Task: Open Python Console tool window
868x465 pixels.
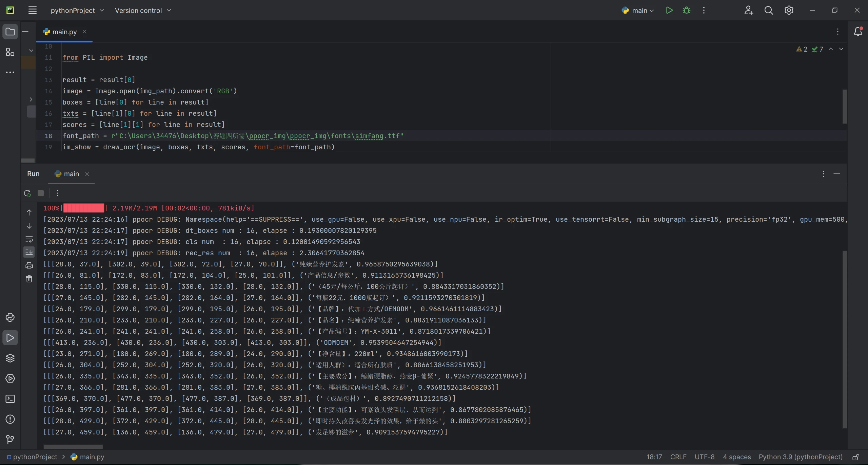Action: pos(10,317)
